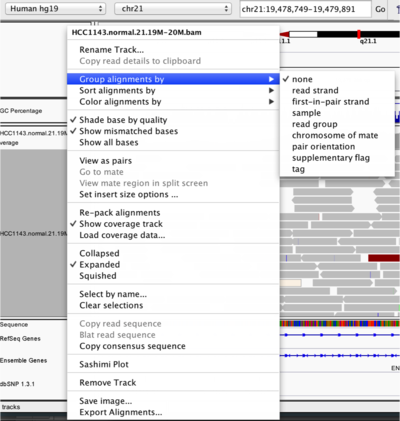400x421 pixels.
Task: Click the locus field showing chr21:19,478,749-19,479,891
Action: [x=305, y=9]
